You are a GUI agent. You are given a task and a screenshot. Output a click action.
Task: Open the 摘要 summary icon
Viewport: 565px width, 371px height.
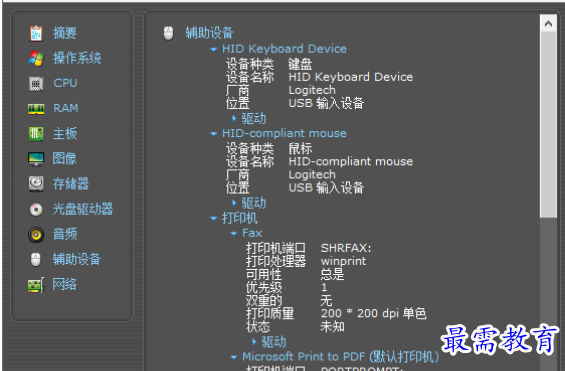click(36, 33)
